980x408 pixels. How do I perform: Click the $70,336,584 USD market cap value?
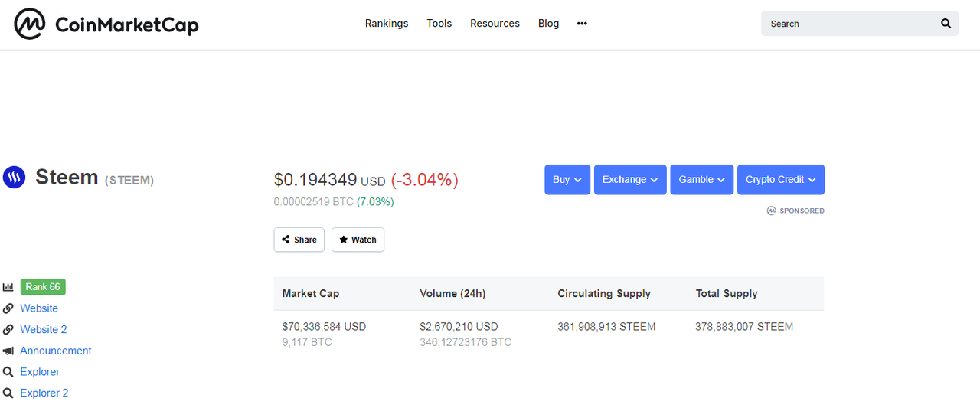[325, 326]
